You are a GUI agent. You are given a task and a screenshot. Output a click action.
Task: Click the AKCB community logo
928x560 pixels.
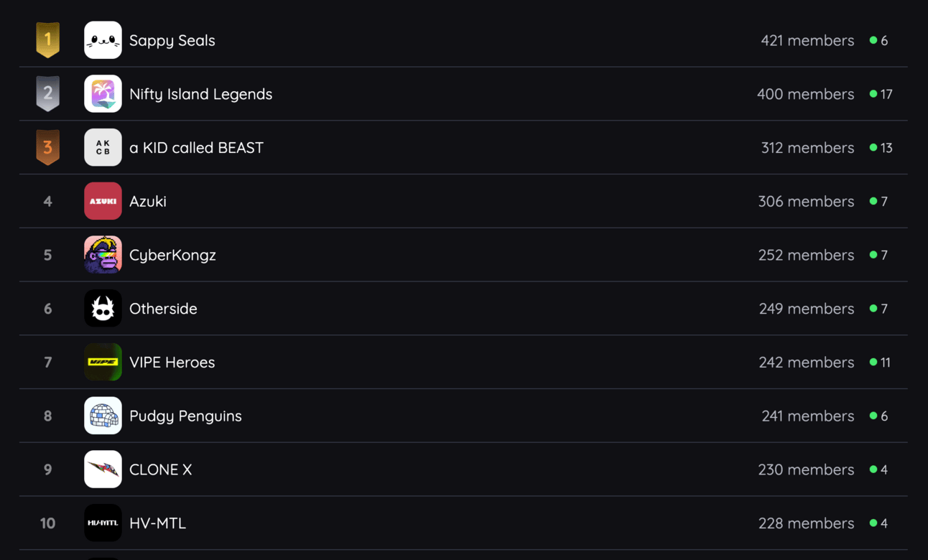[103, 147]
